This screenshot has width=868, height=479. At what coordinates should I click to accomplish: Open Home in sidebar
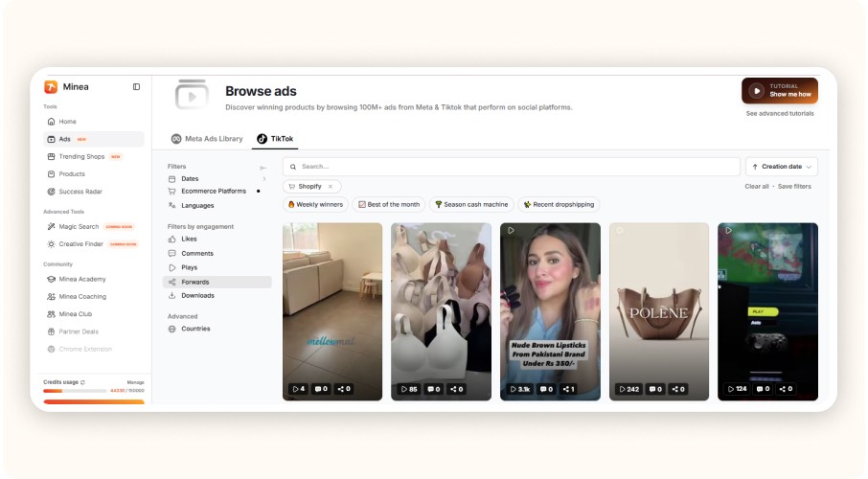(x=93, y=122)
